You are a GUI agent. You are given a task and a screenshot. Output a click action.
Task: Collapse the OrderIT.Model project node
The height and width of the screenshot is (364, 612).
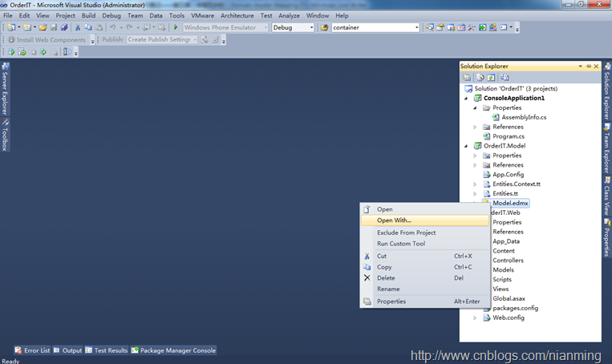coord(466,146)
